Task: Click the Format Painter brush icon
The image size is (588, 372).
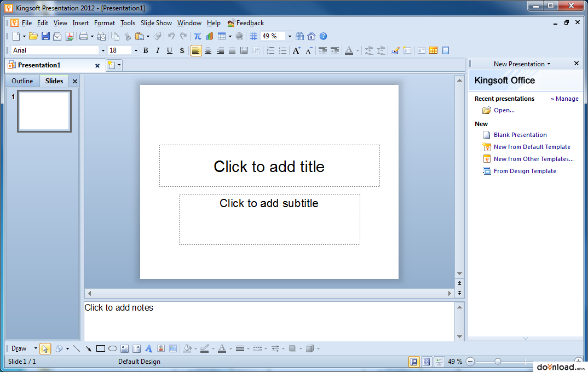Action: (x=158, y=36)
